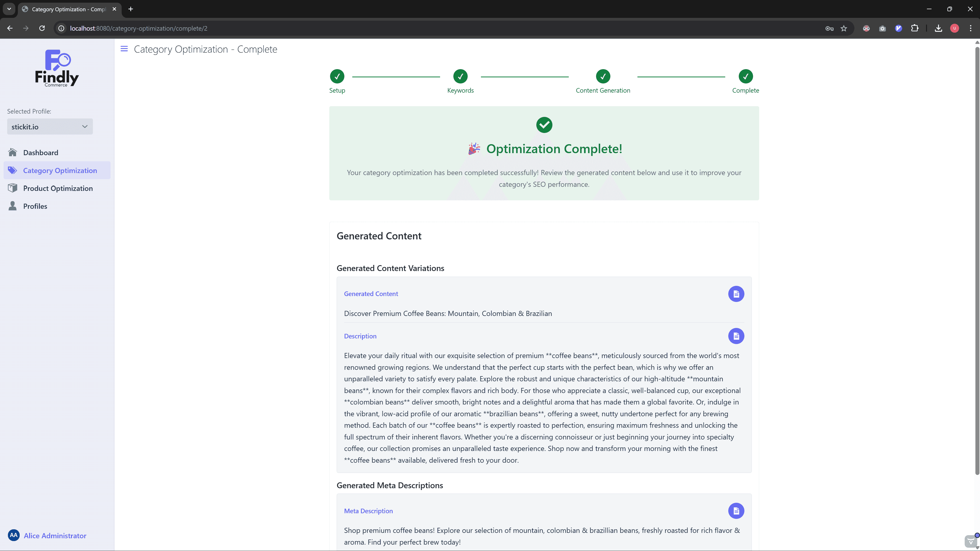Click the Alice Administrator user link
980x551 pixels.
click(x=55, y=535)
